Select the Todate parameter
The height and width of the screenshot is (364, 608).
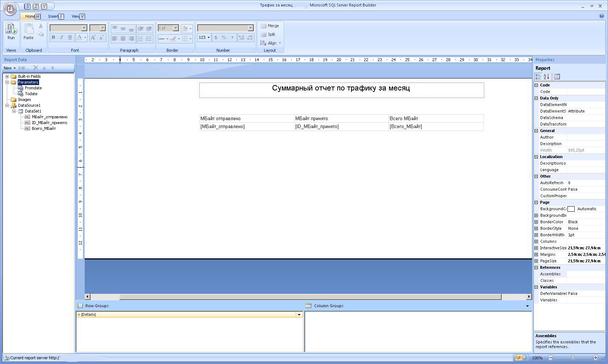(31, 94)
